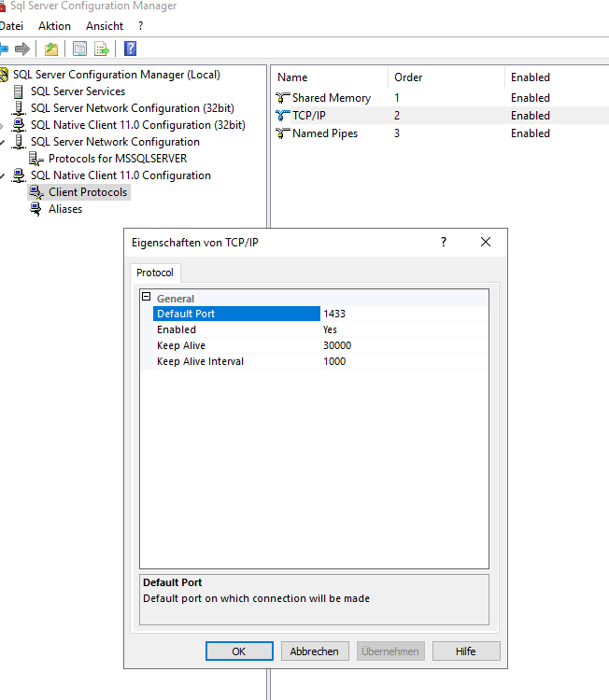The height and width of the screenshot is (700, 609).
Task: Select the Protocol tab in the dialog
Action: click(x=155, y=273)
